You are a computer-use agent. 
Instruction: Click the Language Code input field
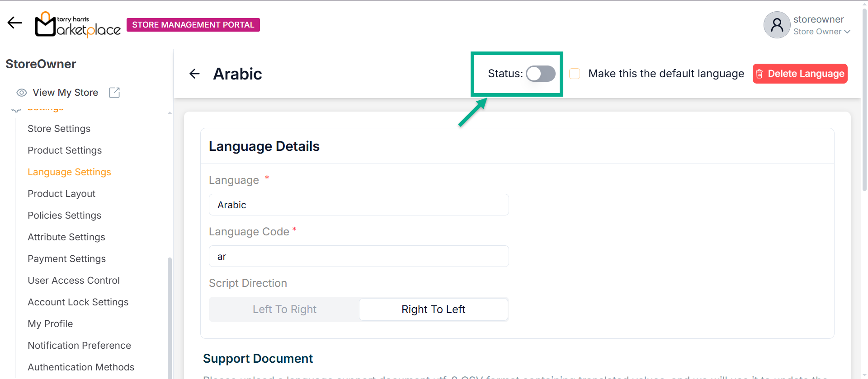coord(359,257)
